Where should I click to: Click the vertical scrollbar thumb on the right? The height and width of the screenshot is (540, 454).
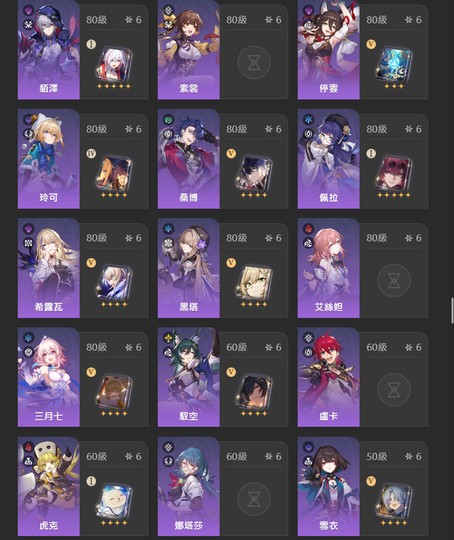tap(452, 311)
